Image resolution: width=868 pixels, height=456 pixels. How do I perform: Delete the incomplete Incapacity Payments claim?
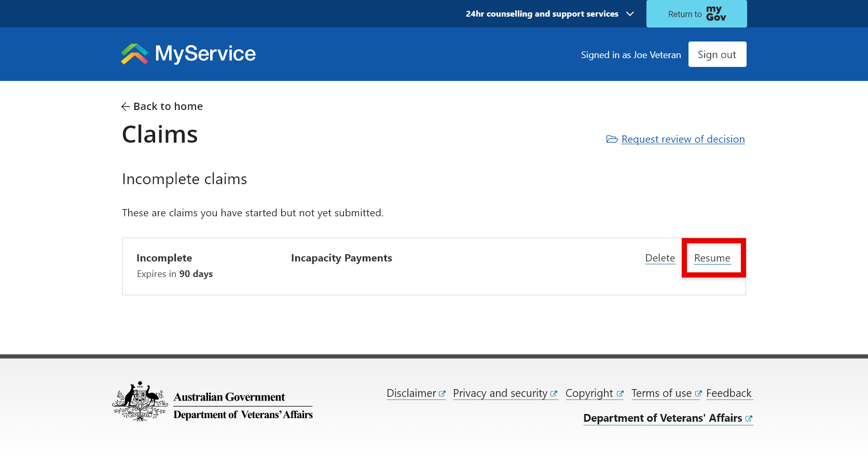660,258
